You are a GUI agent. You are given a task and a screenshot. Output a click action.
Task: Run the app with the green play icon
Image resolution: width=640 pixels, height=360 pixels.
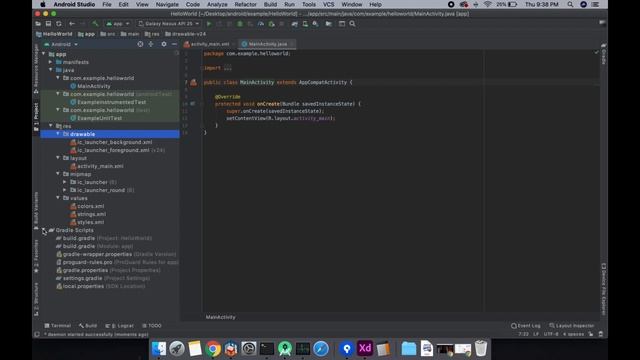(209, 24)
